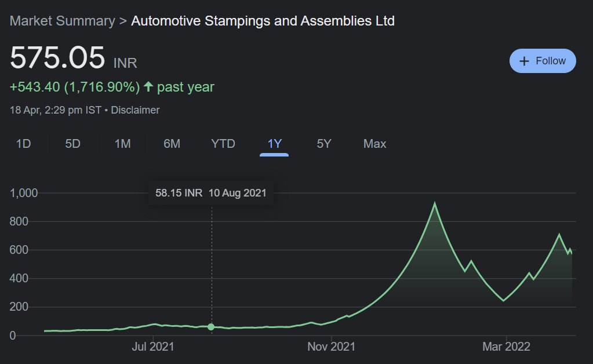The width and height of the screenshot is (593, 364).
Task: Open the Market Summary breadcrumb link
Action: click(63, 21)
